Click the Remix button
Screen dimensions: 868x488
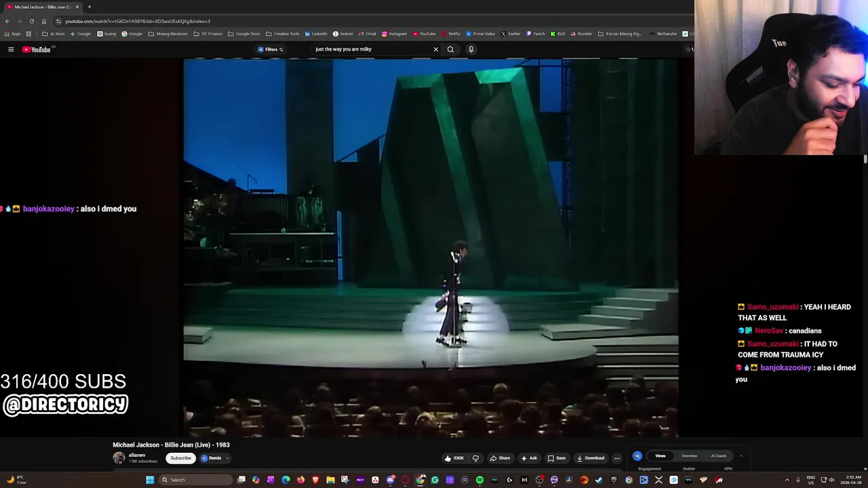pyautogui.click(x=212, y=458)
